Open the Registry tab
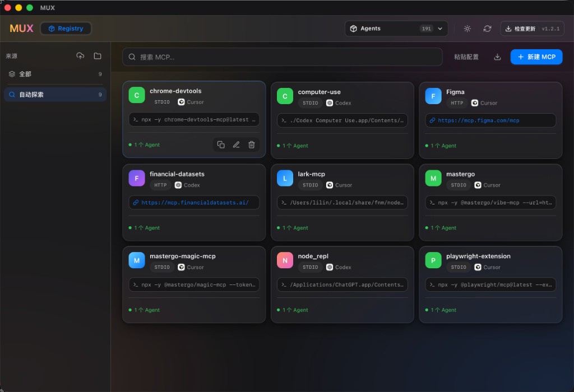This screenshot has height=392, width=574. [x=66, y=29]
